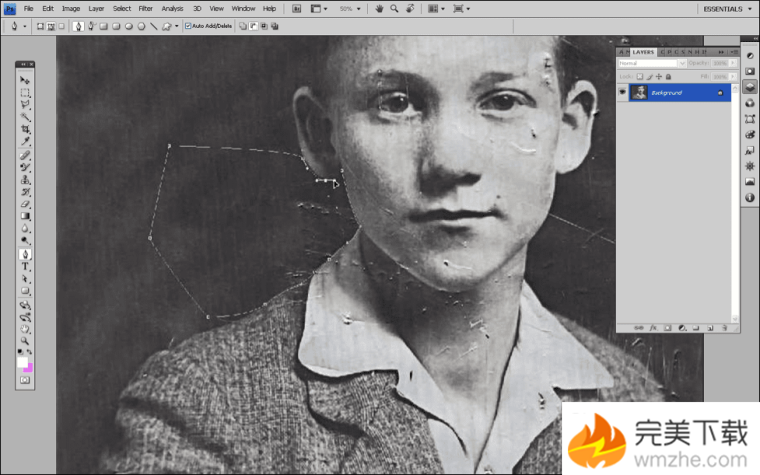Click the Rotate View tool in application bar

pos(410,9)
